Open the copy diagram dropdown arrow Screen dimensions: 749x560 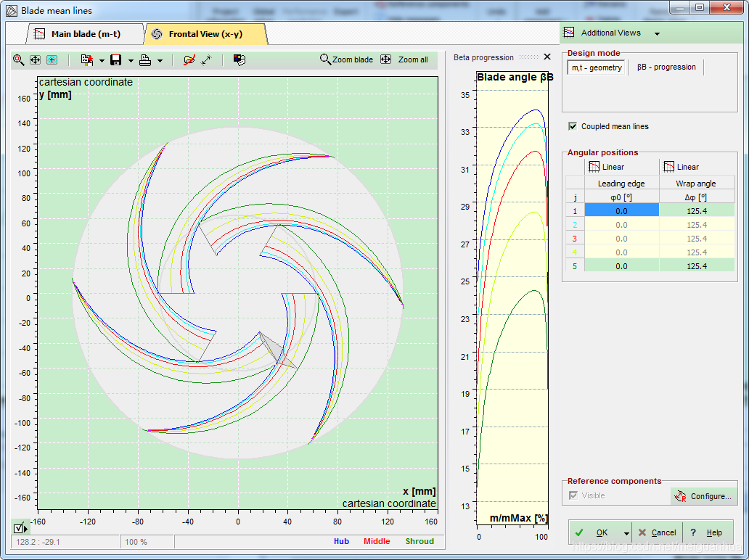pos(102,61)
